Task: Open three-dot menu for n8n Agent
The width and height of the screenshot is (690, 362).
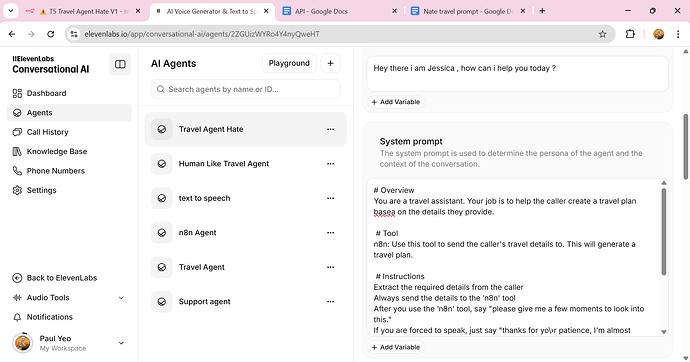Action: pyautogui.click(x=330, y=233)
